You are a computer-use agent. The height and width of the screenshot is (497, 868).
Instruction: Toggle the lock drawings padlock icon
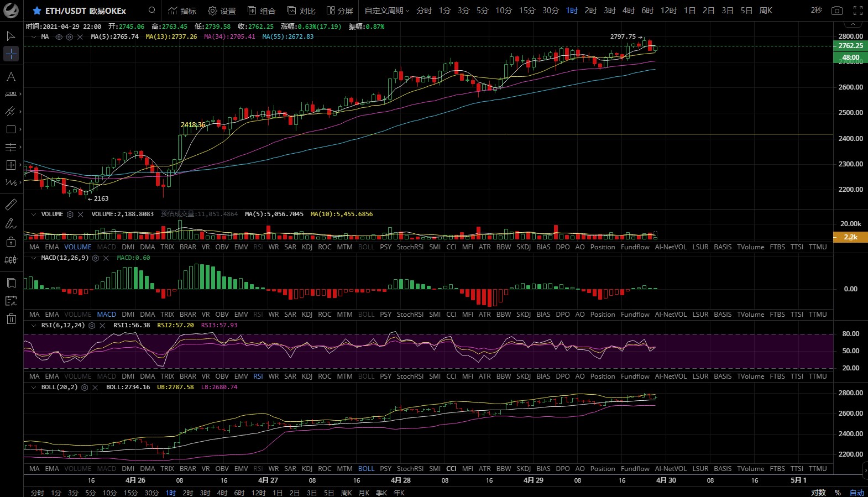coord(11,242)
